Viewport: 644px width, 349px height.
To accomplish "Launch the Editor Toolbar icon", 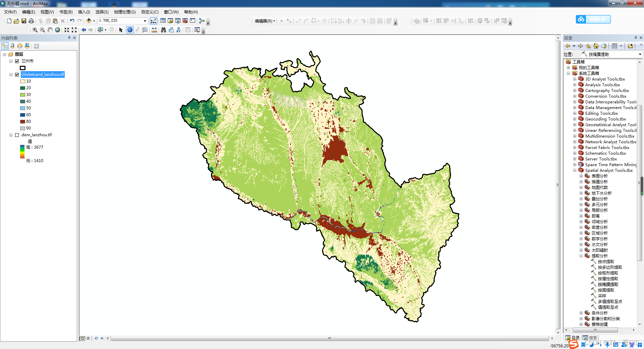I will tap(154, 21).
